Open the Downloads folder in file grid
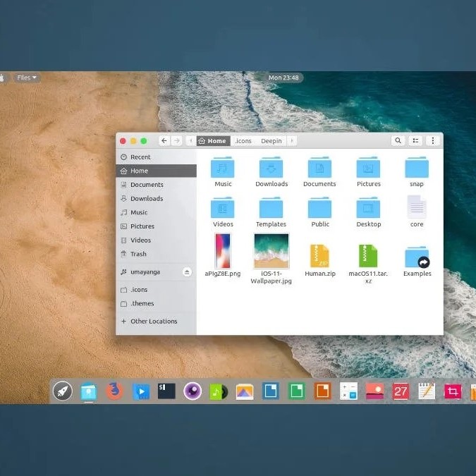 tap(271, 167)
